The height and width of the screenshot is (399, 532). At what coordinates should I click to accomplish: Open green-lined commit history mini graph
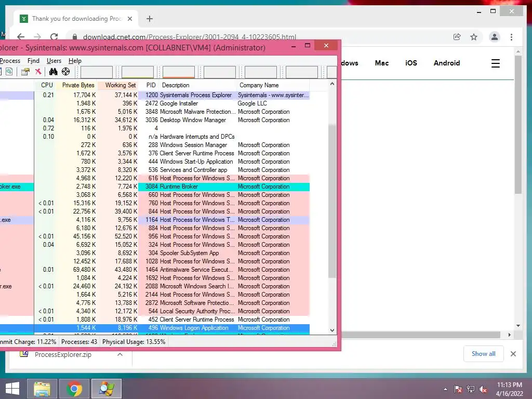[x=137, y=72]
